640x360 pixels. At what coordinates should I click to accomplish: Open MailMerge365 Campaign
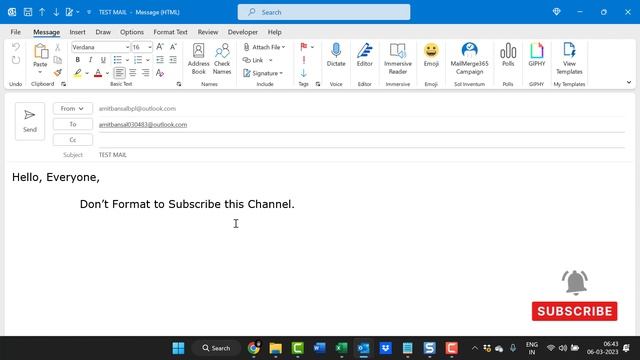click(x=469, y=59)
